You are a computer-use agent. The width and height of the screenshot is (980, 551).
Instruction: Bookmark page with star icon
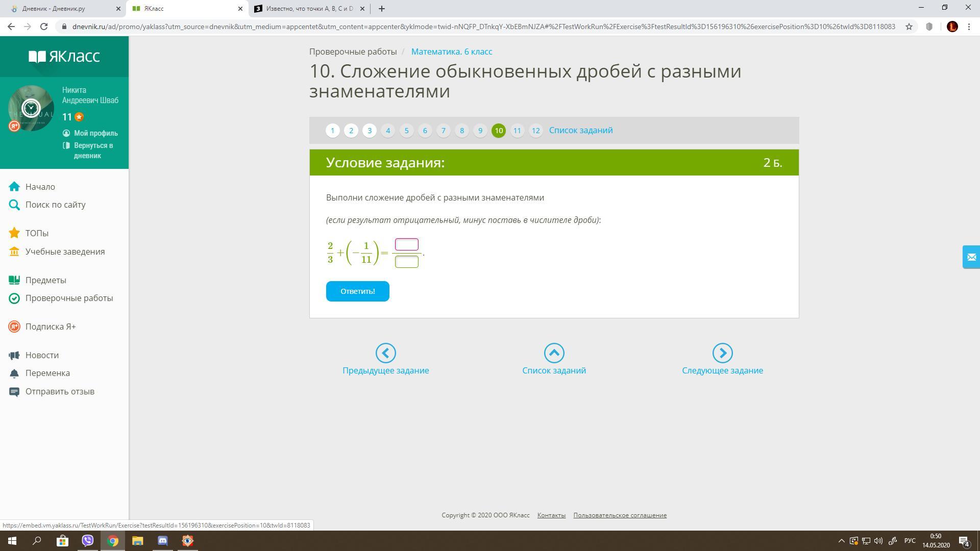pyautogui.click(x=909, y=27)
